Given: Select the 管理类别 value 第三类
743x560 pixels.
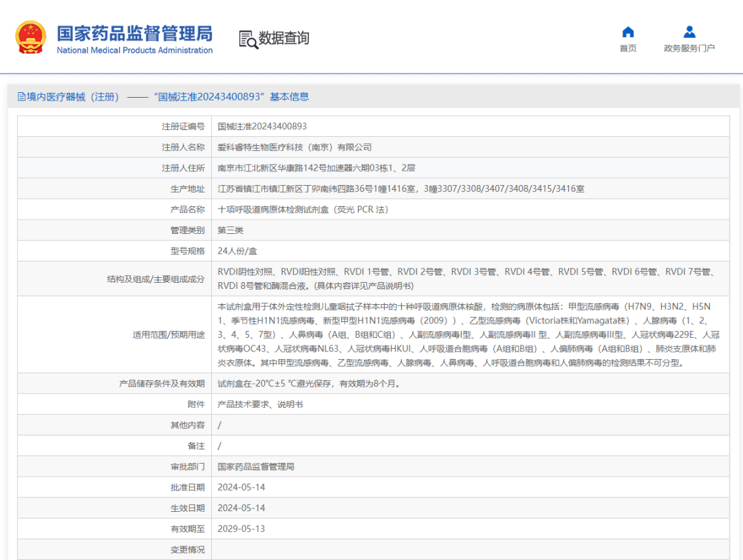Looking at the screenshot, I should [x=230, y=230].
